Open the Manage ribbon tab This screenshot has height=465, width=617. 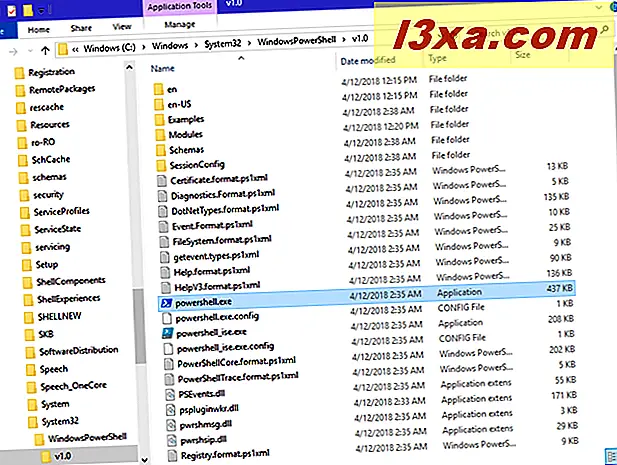pos(179,24)
